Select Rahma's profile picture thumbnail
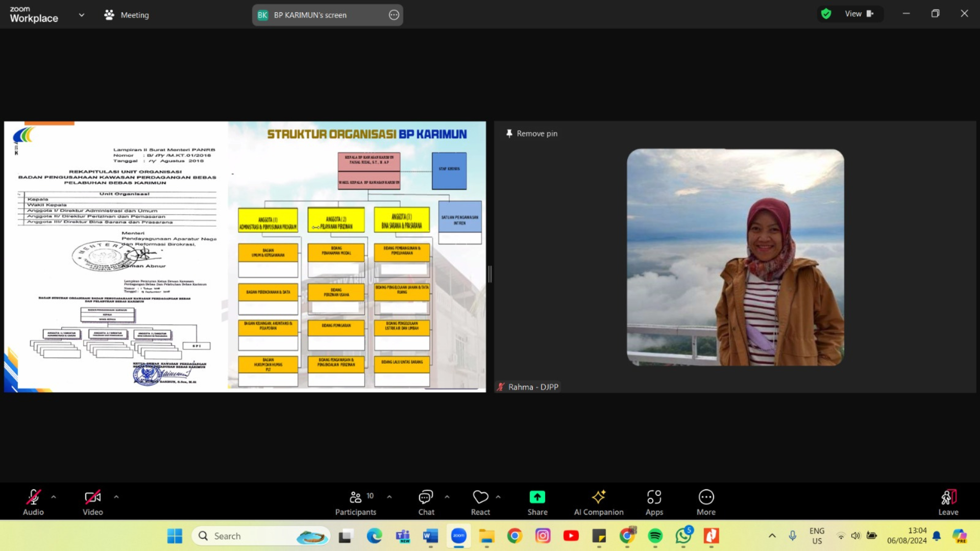 (736, 257)
